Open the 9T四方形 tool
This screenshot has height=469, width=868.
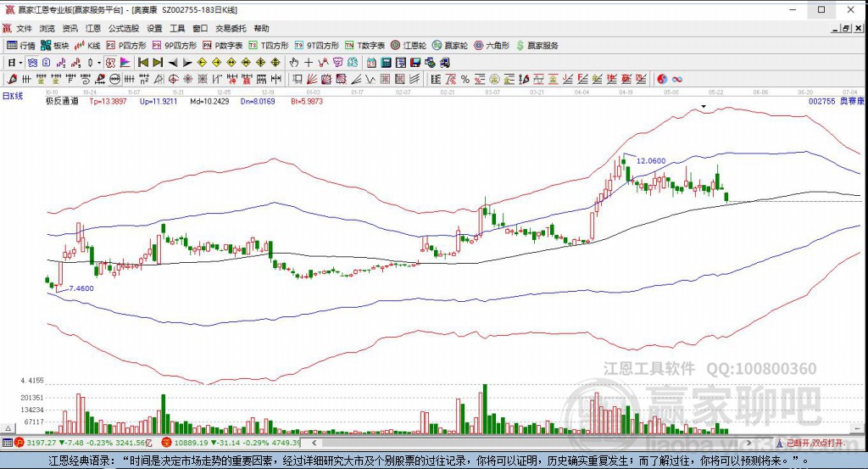(x=317, y=46)
